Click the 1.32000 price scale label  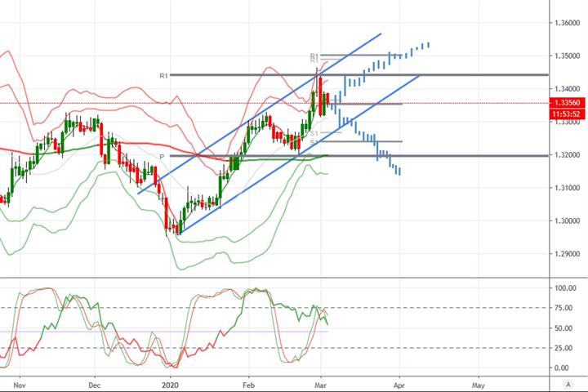[x=567, y=155]
